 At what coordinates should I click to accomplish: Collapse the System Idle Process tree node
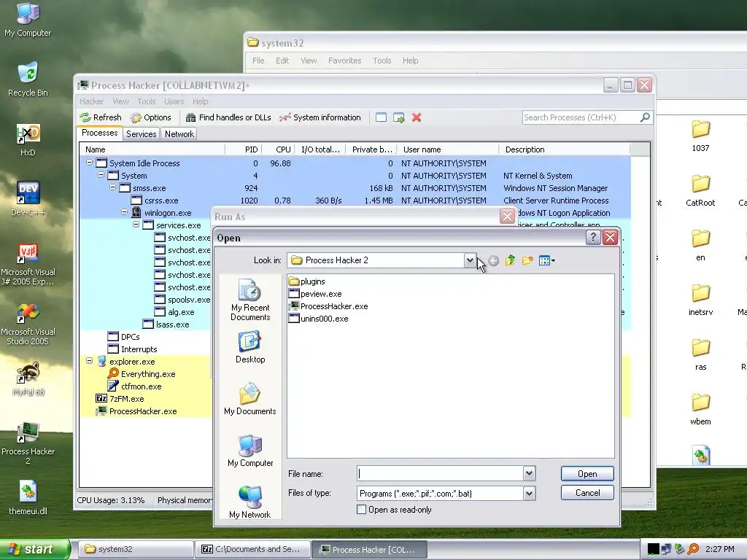[89, 163]
